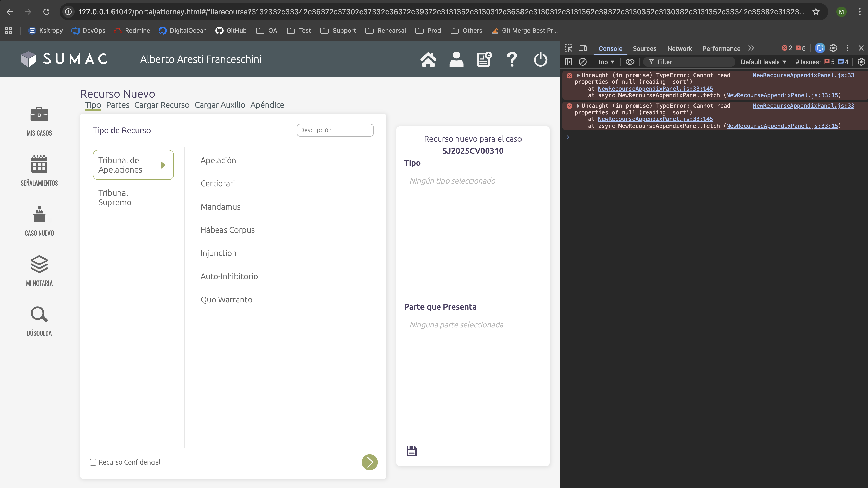Open the help question mark icon
868x488 pixels.
[512, 59]
